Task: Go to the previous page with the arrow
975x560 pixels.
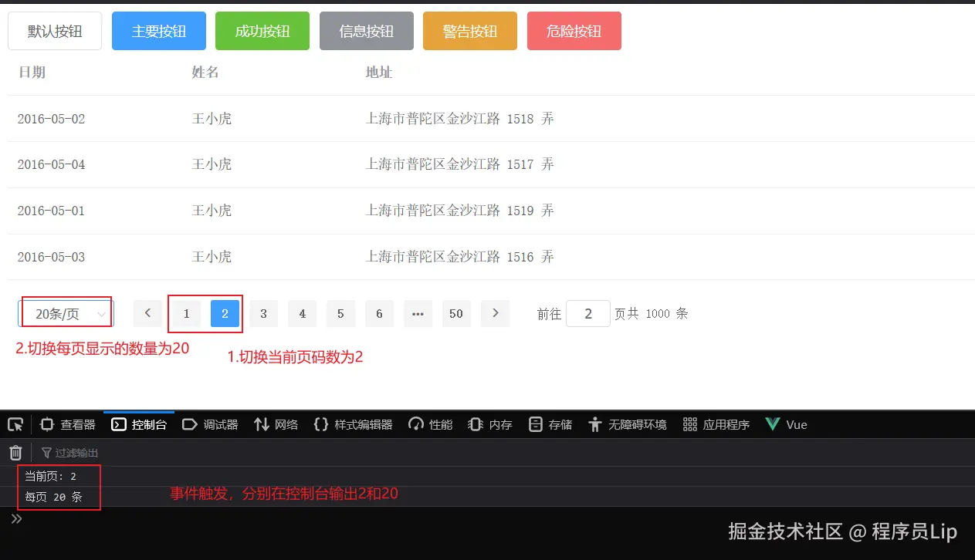Action: pos(147,313)
